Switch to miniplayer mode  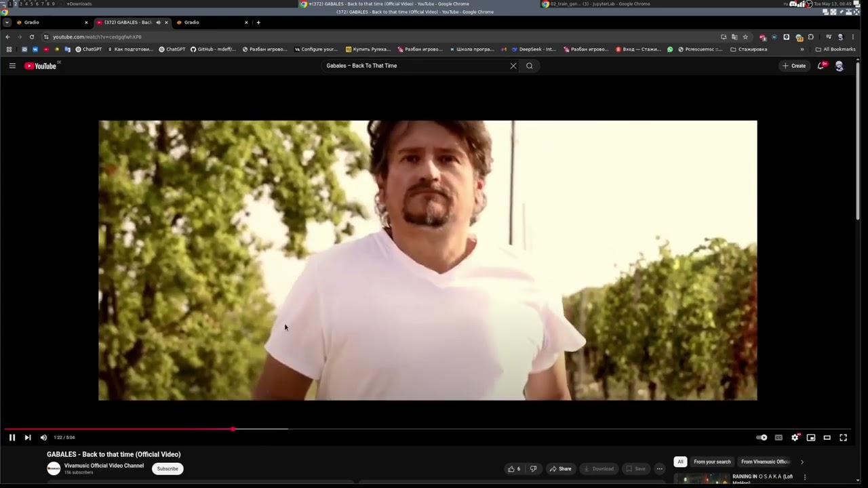click(x=811, y=437)
